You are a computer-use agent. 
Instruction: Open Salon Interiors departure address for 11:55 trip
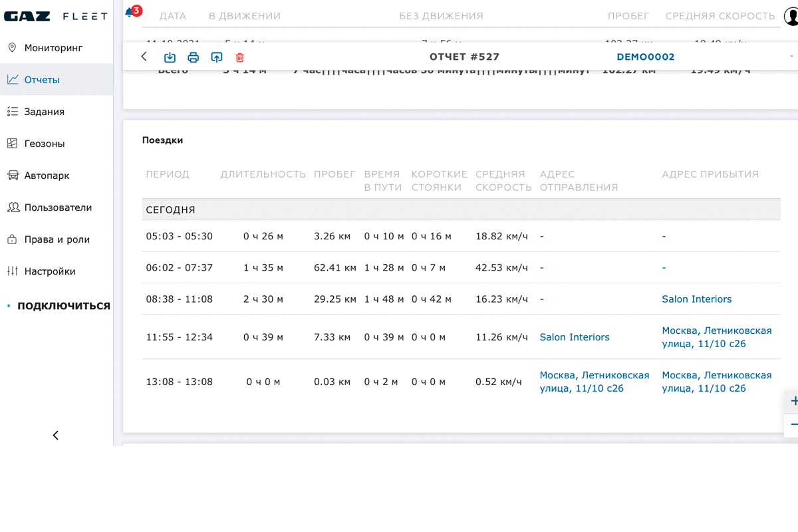coord(575,337)
